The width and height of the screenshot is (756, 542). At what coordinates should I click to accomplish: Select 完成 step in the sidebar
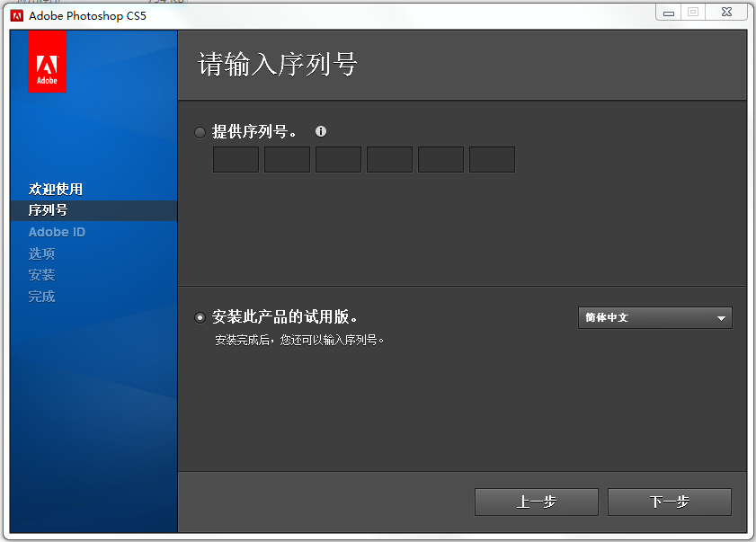[x=41, y=297]
